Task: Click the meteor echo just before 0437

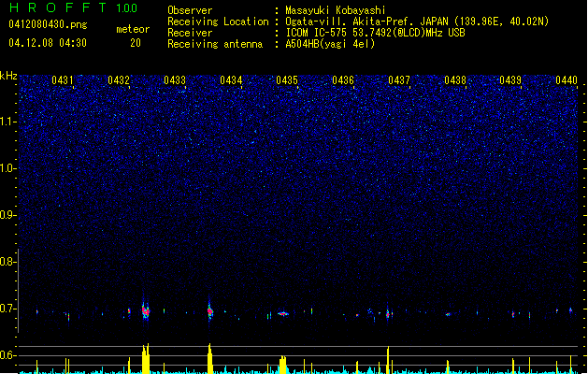Action: 388,313
